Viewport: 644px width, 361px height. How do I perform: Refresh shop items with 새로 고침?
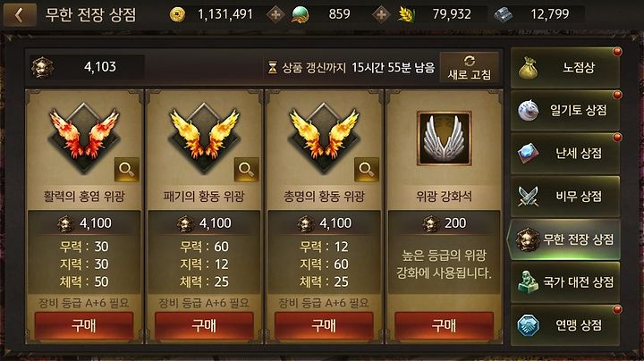click(x=469, y=68)
